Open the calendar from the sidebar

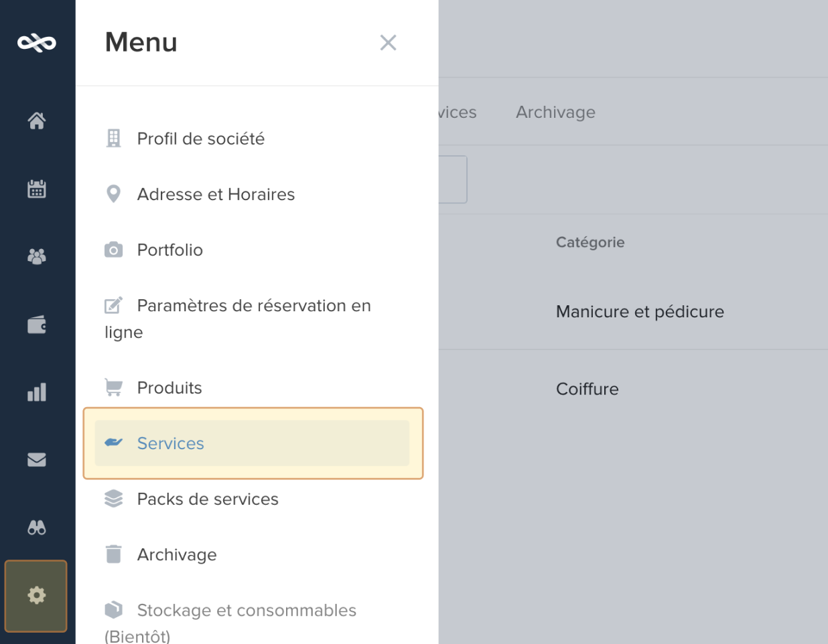(37, 189)
